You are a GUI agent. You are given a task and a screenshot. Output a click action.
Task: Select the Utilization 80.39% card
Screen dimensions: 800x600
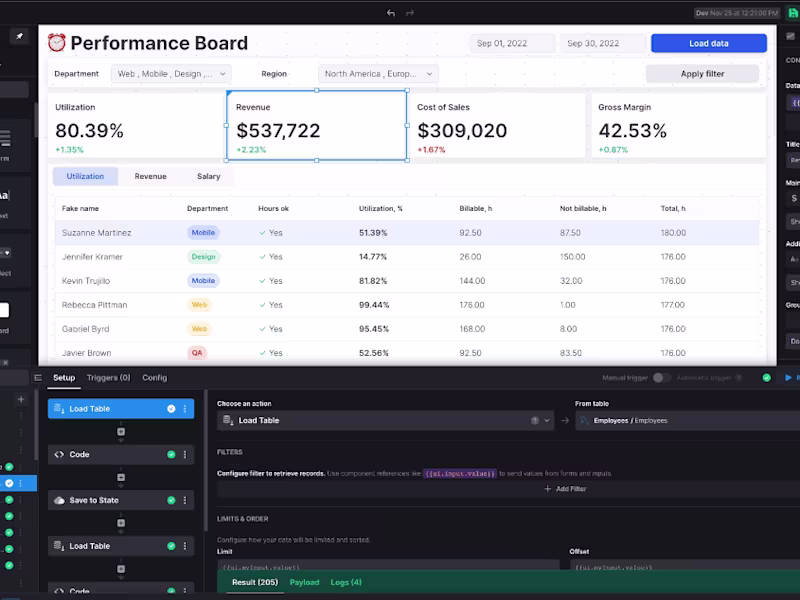(135, 125)
